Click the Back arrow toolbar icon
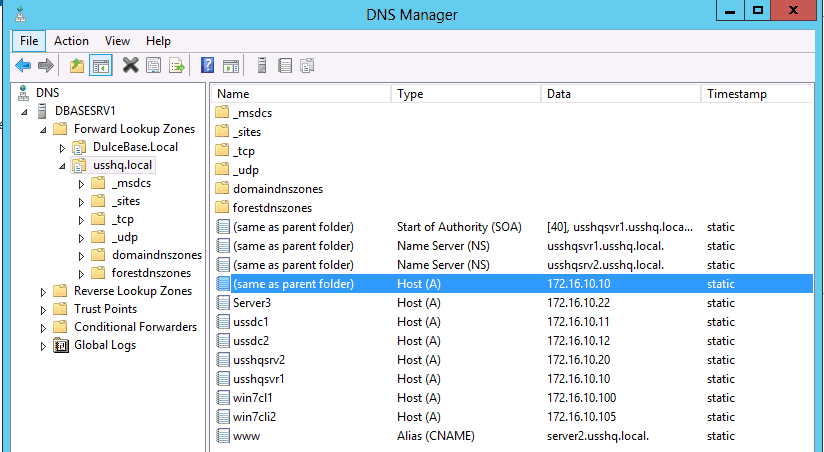The width and height of the screenshot is (824, 452). click(x=23, y=66)
